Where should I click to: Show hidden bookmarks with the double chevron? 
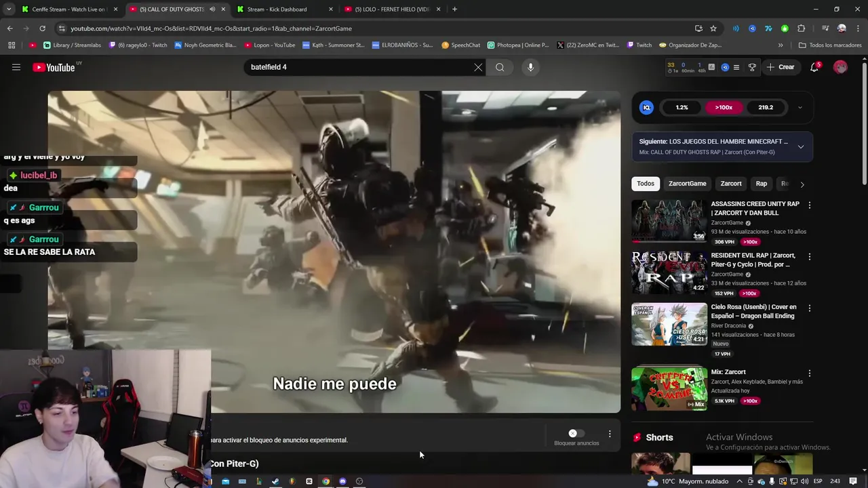tap(781, 45)
